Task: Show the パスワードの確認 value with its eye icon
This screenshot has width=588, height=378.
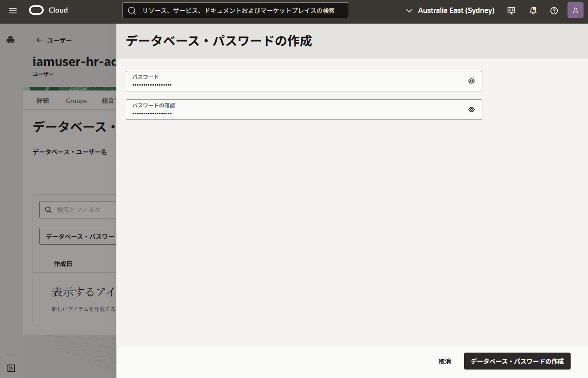Action: pyautogui.click(x=471, y=109)
